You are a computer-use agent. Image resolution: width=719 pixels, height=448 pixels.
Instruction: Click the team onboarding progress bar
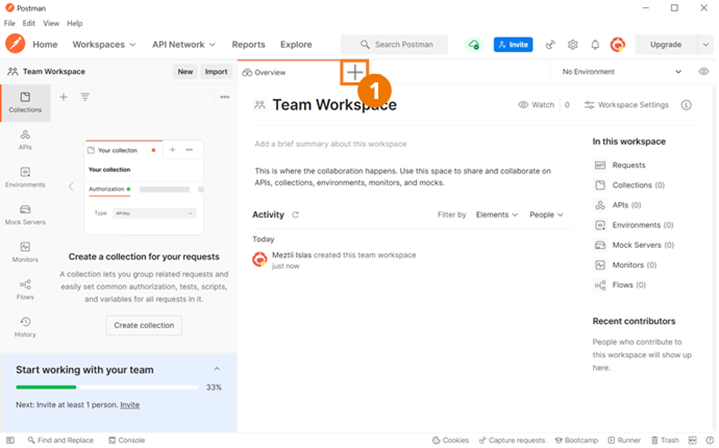click(x=107, y=387)
